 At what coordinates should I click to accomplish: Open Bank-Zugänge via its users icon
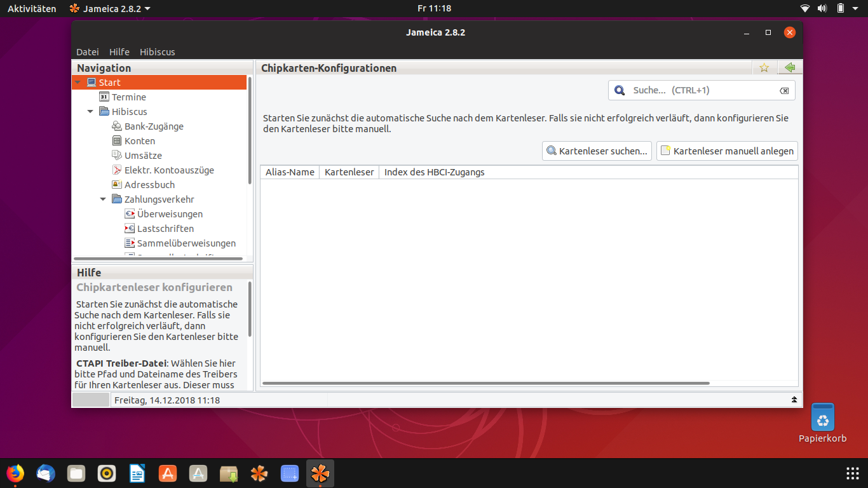117,126
